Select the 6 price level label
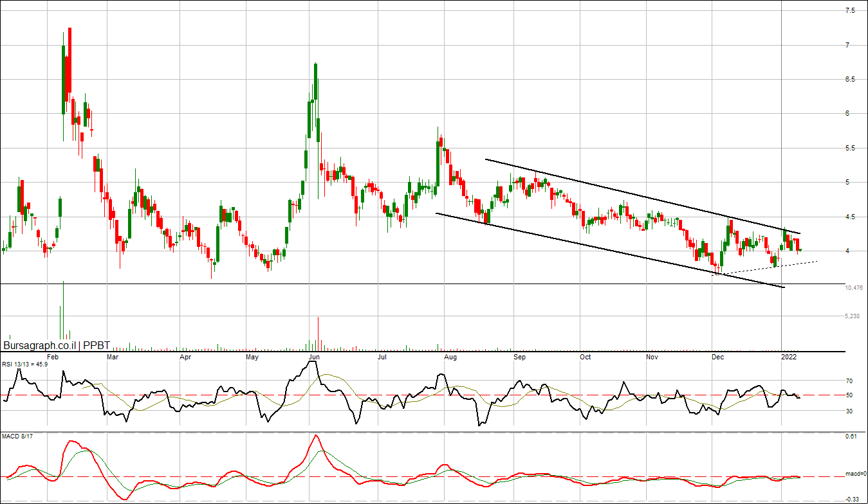The image size is (868, 504). [848, 114]
